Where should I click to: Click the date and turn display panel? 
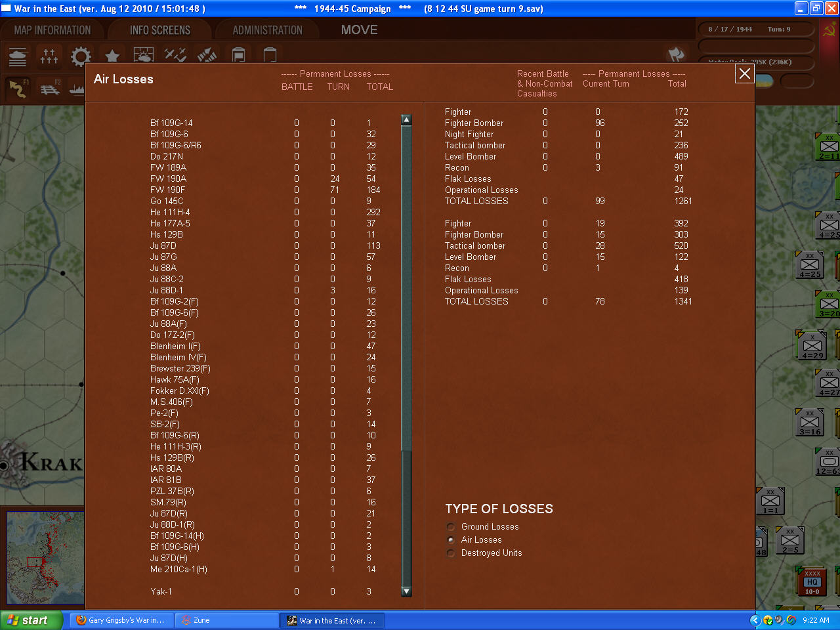tap(755, 30)
